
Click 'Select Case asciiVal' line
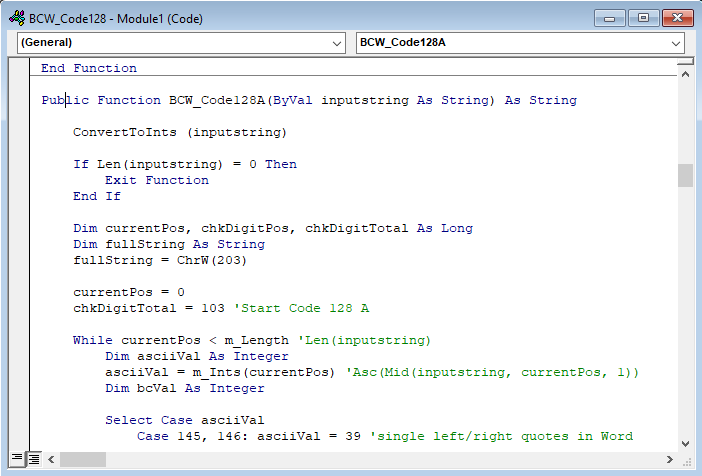click(184, 420)
